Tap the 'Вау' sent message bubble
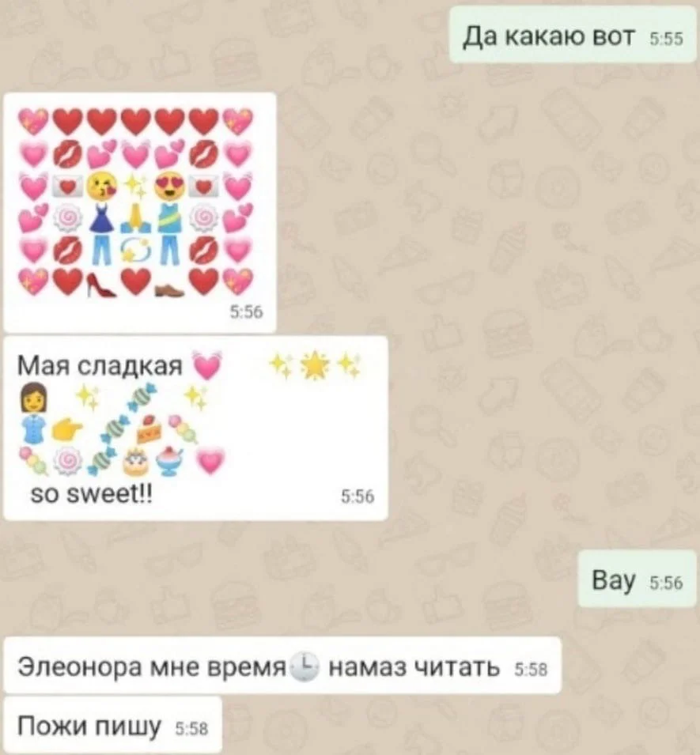 (638, 579)
